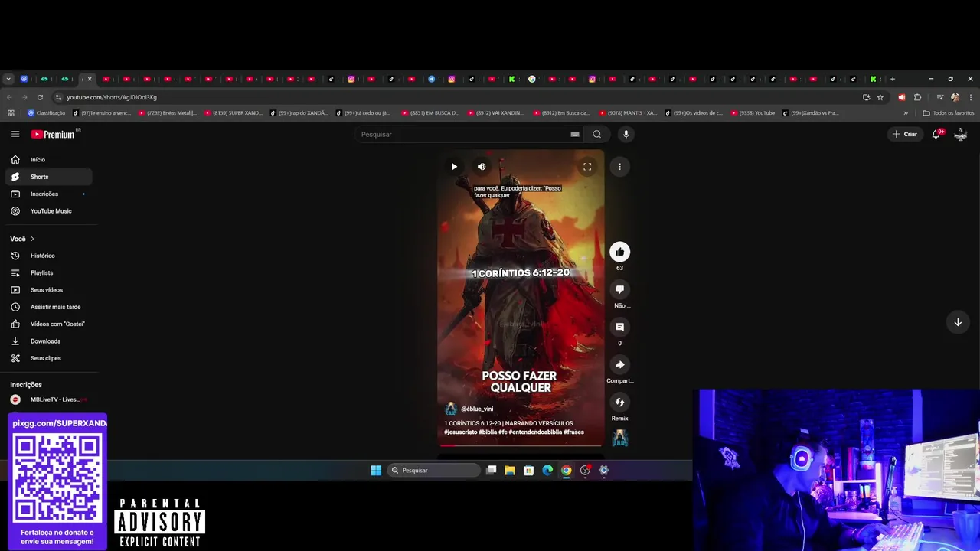Go to YouTube Premium home logo
The height and width of the screenshot is (551, 980).
53,134
